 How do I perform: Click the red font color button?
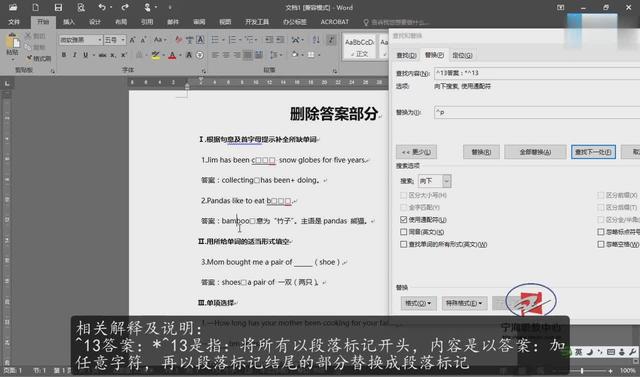point(172,55)
